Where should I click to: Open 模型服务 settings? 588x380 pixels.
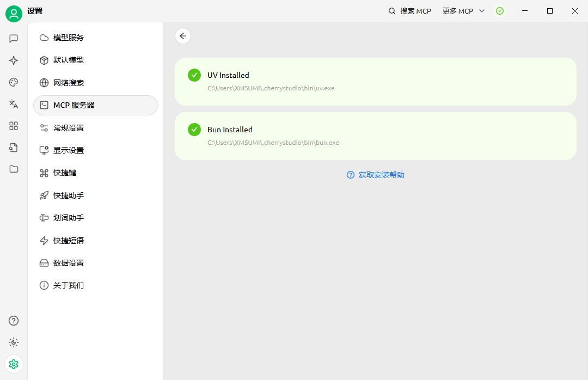pyautogui.click(x=96, y=38)
